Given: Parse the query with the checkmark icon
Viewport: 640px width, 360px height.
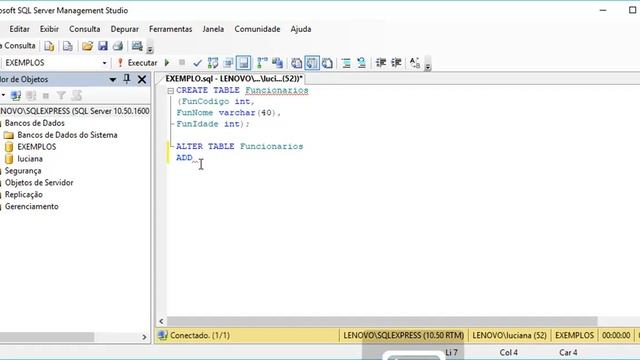Looking at the screenshot, I should pyautogui.click(x=198, y=63).
